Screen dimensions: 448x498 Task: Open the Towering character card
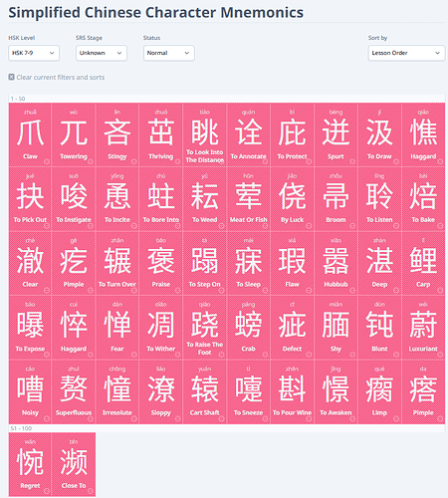coord(74,134)
